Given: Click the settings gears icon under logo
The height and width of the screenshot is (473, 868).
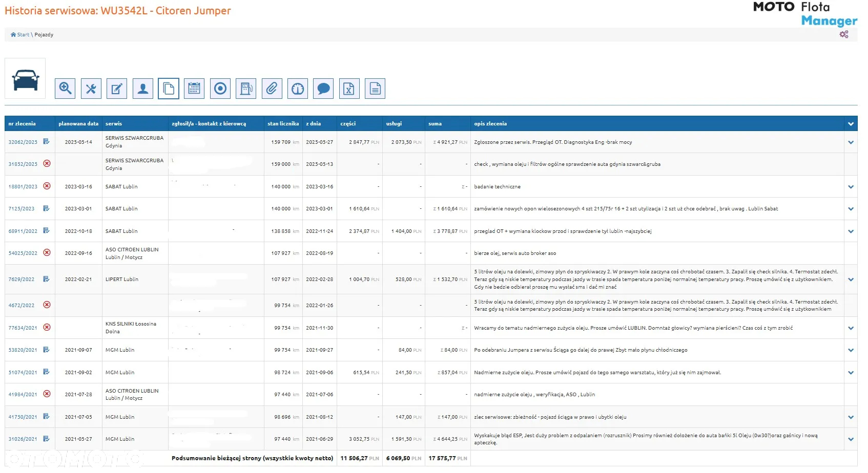Looking at the screenshot, I should tap(844, 34).
